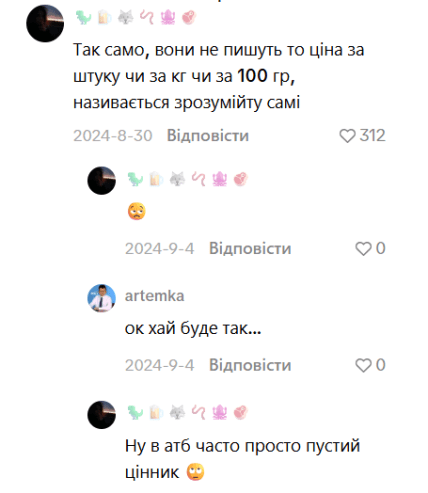Open avatar of the emoji-only reply author
Viewport: 428px width, 493px height.
point(102,181)
